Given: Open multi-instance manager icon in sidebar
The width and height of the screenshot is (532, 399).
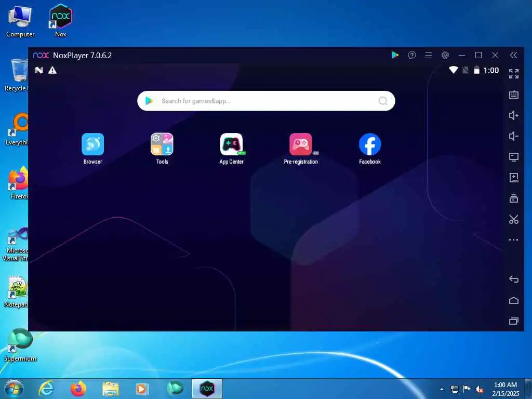Looking at the screenshot, I should click(x=514, y=198).
